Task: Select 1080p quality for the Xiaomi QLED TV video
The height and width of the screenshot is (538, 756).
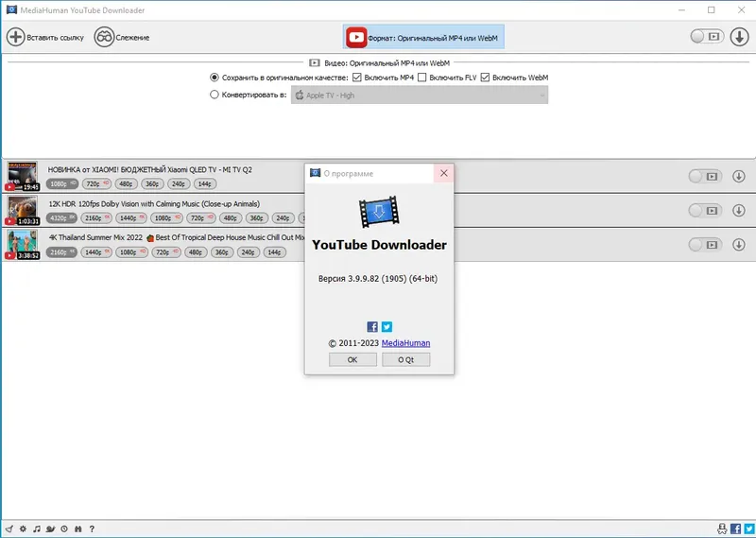Action: [61, 183]
